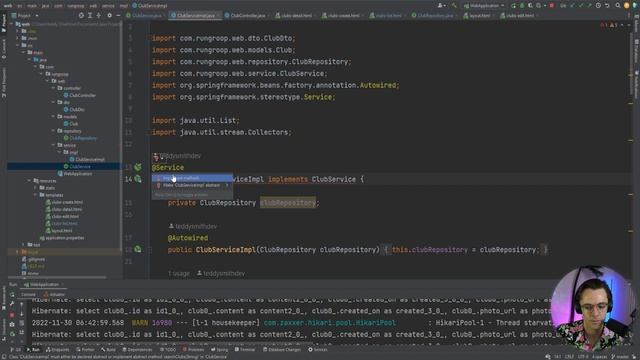Click gutter icon on line 14 class declaration
Screen dimensions: 640x360
pyautogui.click(x=138, y=179)
